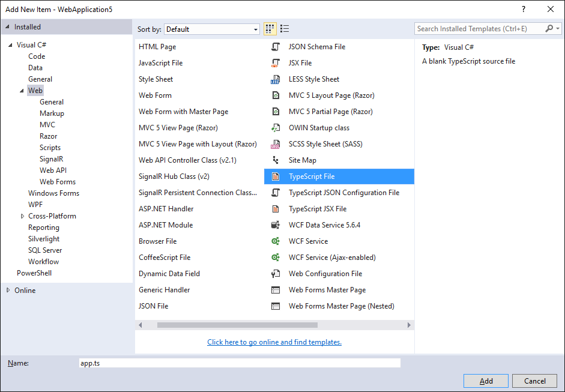565x392 pixels.
Task: Open the online templates link
Action: coord(274,342)
